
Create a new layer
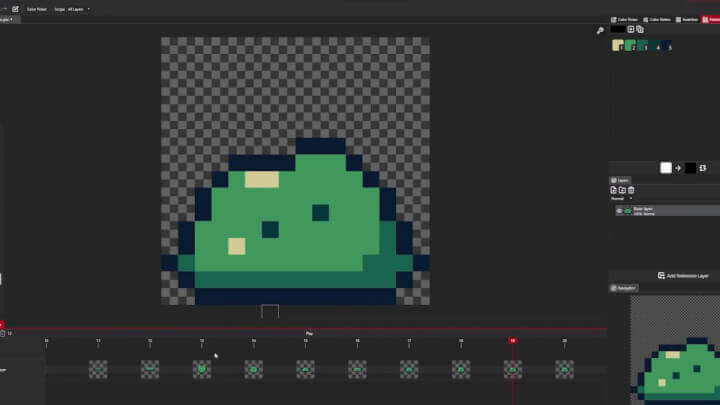613,190
